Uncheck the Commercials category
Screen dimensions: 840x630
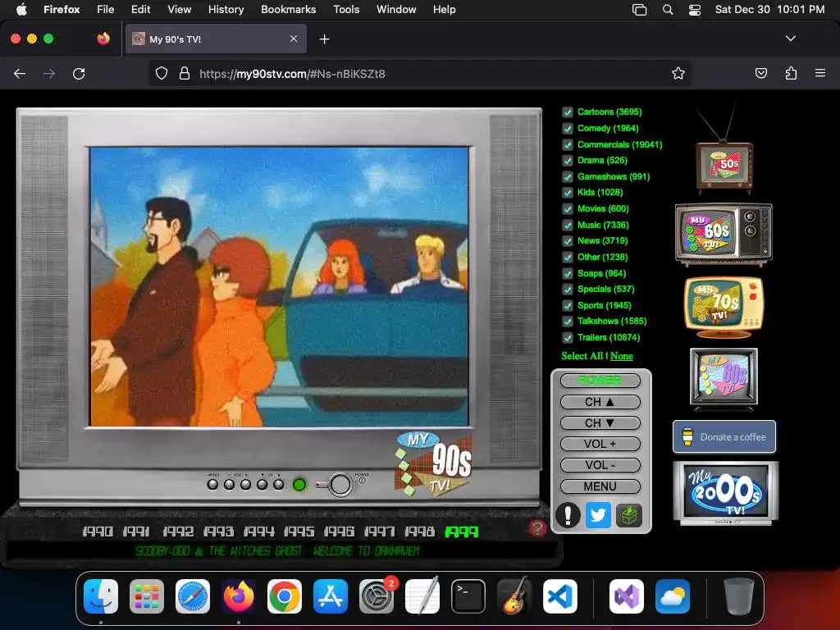click(568, 144)
